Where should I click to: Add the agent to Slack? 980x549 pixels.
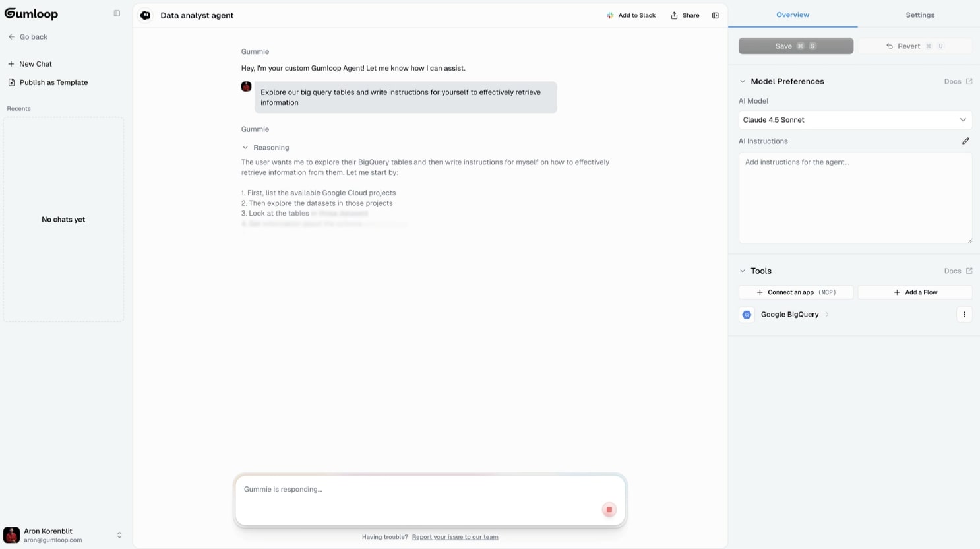[631, 15]
